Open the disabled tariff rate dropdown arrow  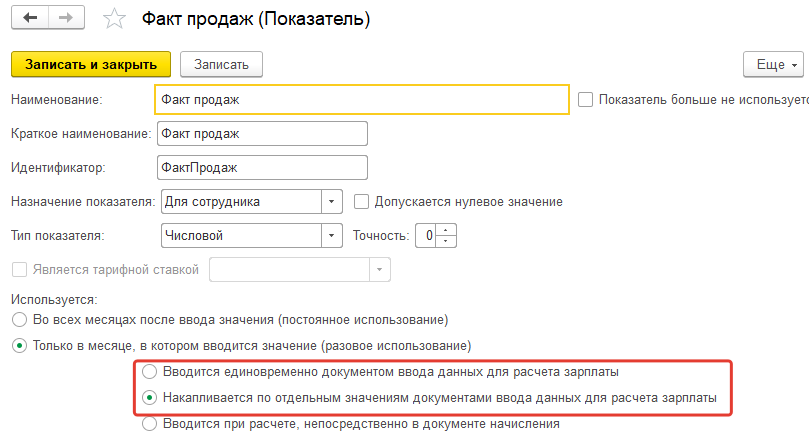tap(379, 270)
